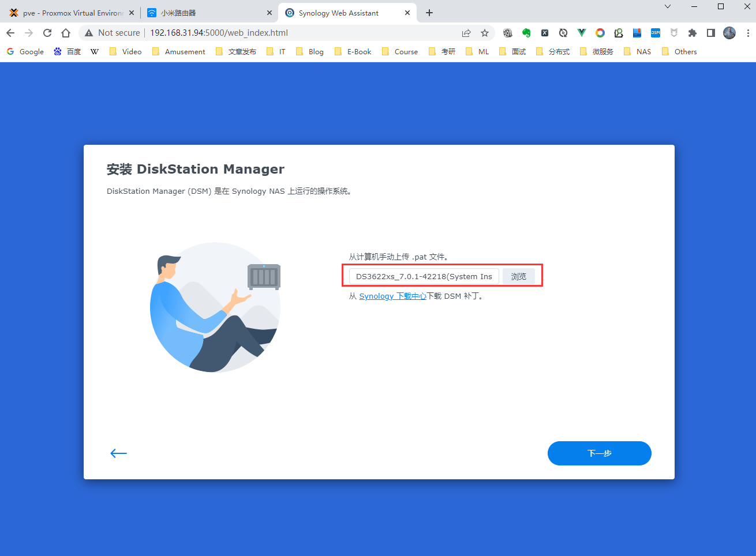Viewport: 756px width, 556px height.
Task: Click the person holding NAS illustration
Action: (215, 307)
